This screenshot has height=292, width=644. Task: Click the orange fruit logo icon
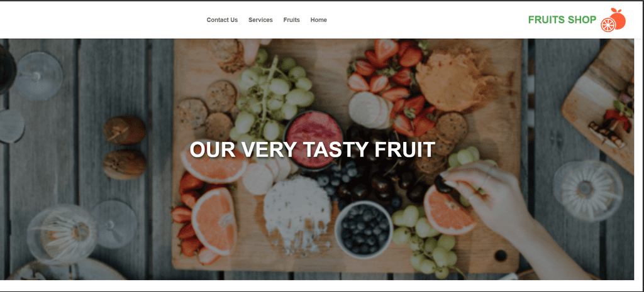pyautogui.click(x=613, y=20)
